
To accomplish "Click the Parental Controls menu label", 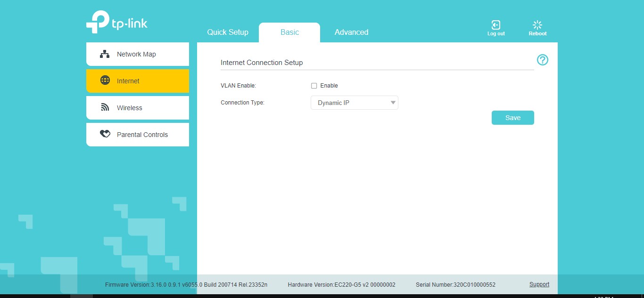I will point(142,135).
